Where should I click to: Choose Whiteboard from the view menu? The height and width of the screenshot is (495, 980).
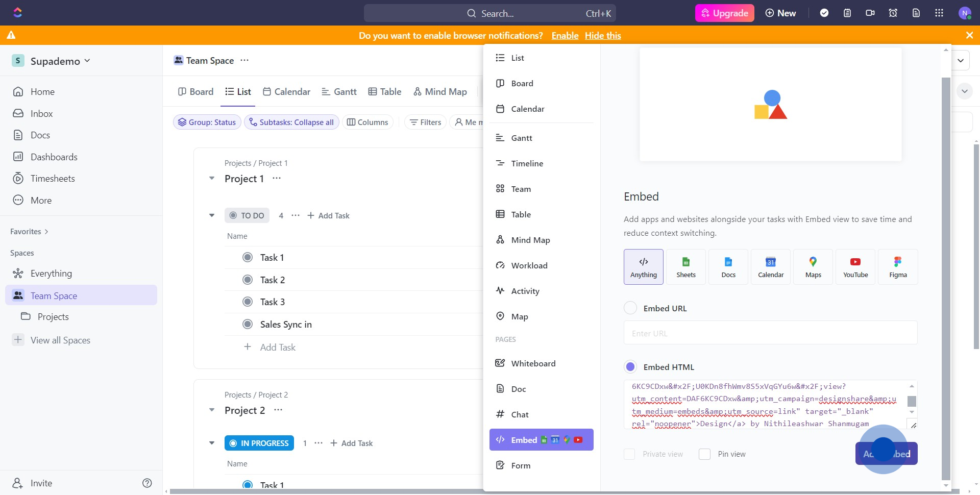533,363
